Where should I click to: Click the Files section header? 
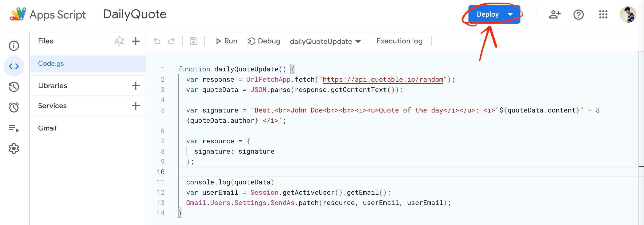click(x=46, y=41)
